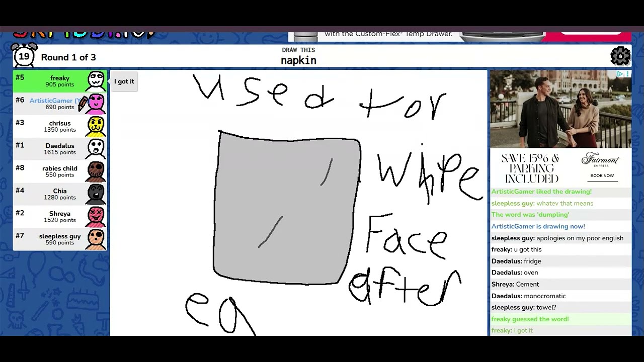Viewport: 644px width, 362px height.
Task: Click chat message 'fridge' by Daedalus
Action: [x=516, y=261]
